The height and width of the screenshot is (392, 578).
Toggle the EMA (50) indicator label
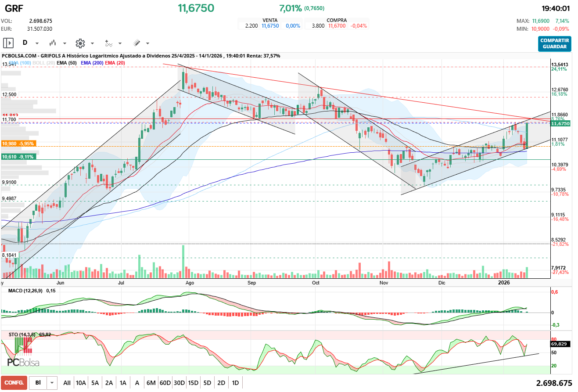67,63
